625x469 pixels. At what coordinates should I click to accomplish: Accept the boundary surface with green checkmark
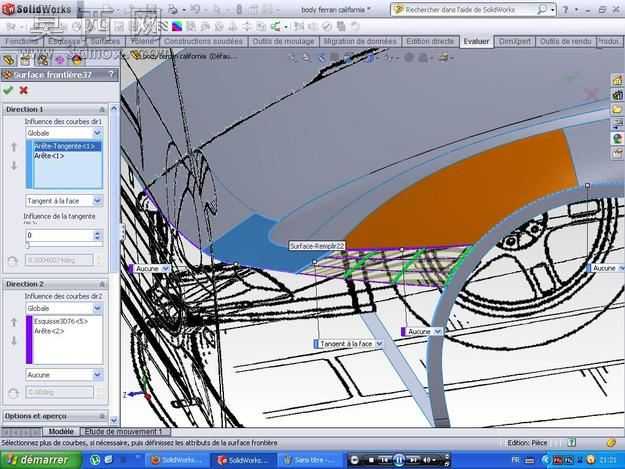8,90
